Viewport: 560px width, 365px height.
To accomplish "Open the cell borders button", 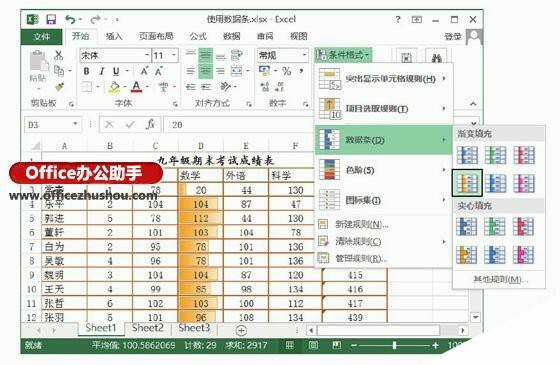I will point(87,87).
